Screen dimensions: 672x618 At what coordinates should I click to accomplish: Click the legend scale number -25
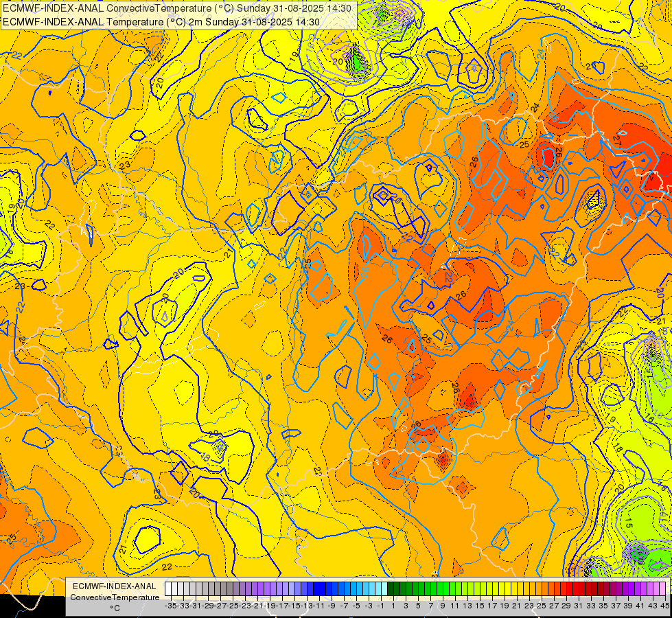(233, 606)
